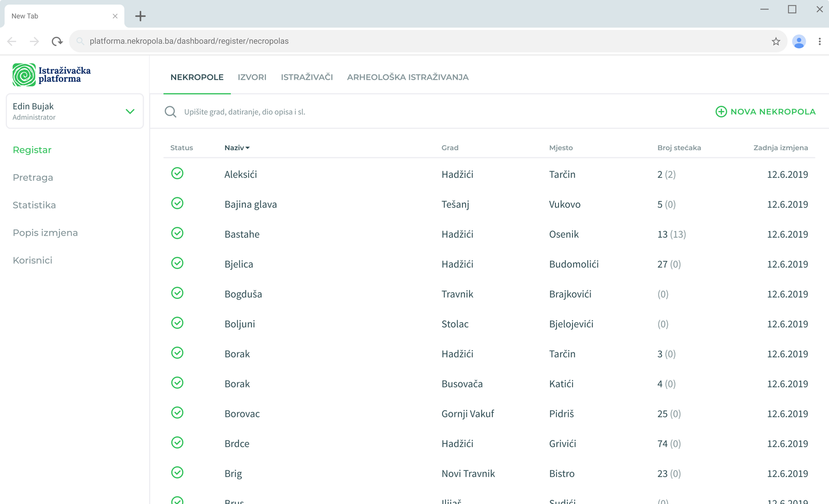Click the search magnifier icon

click(170, 112)
